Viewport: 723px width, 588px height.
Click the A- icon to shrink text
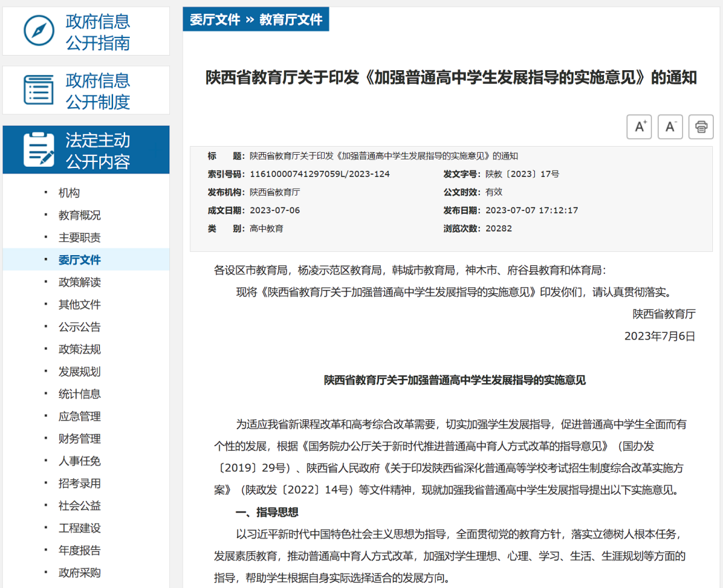tap(670, 127)
